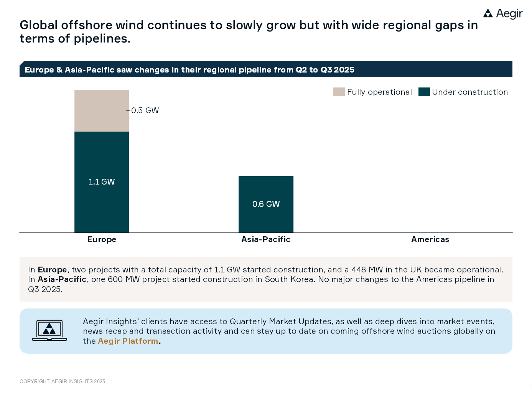Click the regional summary text box
The height and width of the screenshot is (399, 532).
coord(266,279)
